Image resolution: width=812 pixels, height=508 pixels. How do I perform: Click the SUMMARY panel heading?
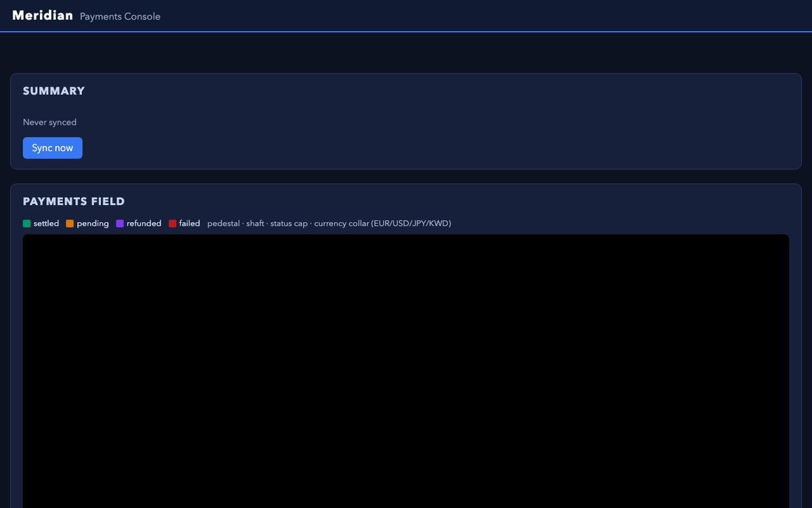[x=54, y=91]
